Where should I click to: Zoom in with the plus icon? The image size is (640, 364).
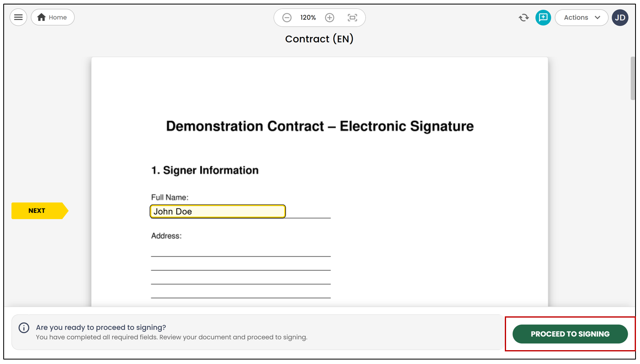click(330, 18)
